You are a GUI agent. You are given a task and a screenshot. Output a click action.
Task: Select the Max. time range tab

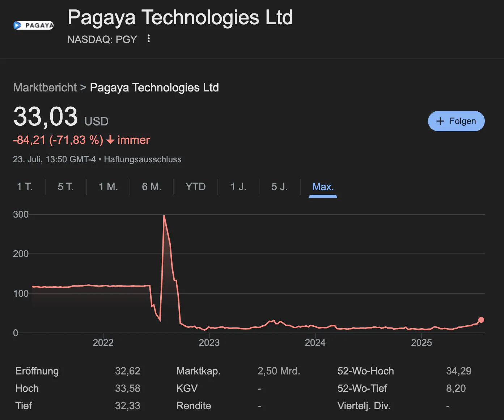(323, 187)
